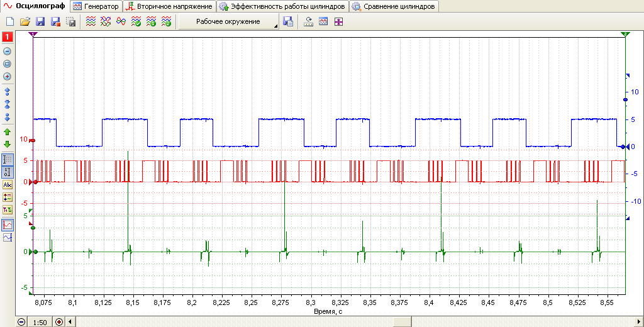Click waveforms icon with number 1 badge
644x327 pixels.
[151, 22]
